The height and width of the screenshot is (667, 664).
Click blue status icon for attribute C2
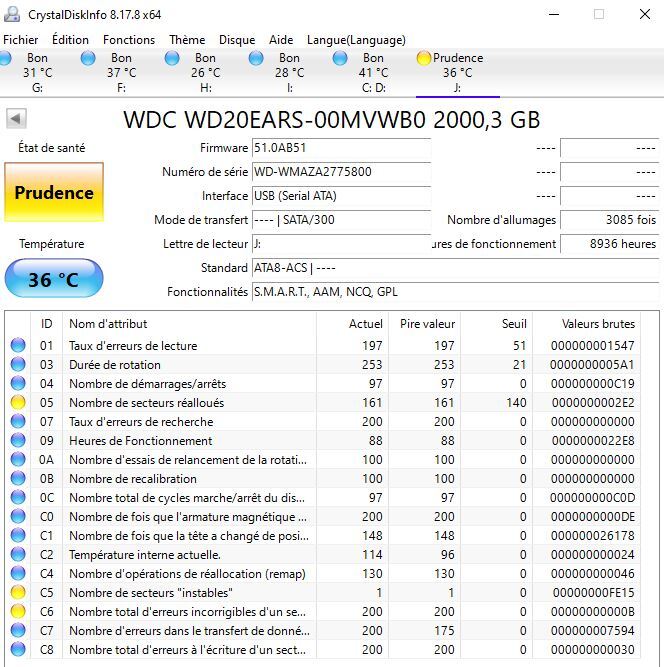[x=18, y=554]
